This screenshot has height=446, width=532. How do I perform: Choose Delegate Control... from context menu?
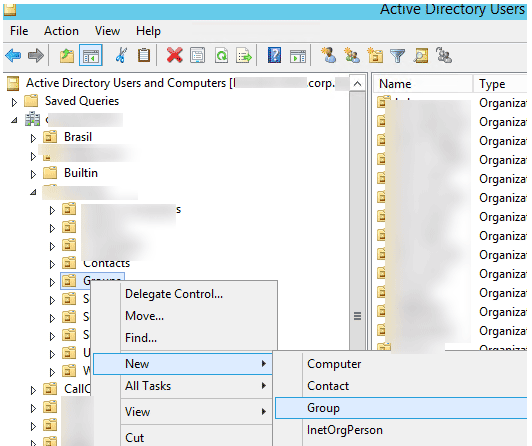click(x=185, y=294)
